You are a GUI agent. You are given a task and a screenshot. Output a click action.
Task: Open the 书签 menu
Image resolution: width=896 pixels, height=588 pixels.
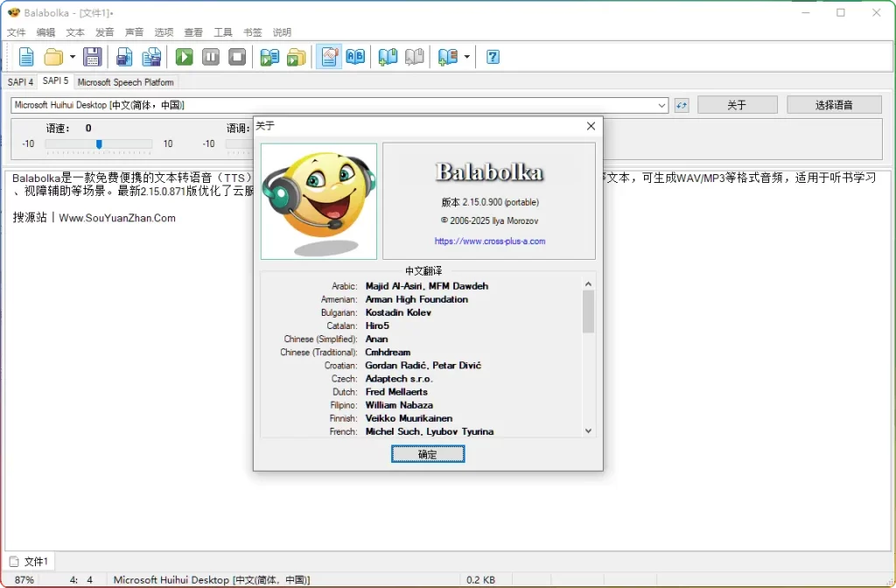[x=253, y=32]
